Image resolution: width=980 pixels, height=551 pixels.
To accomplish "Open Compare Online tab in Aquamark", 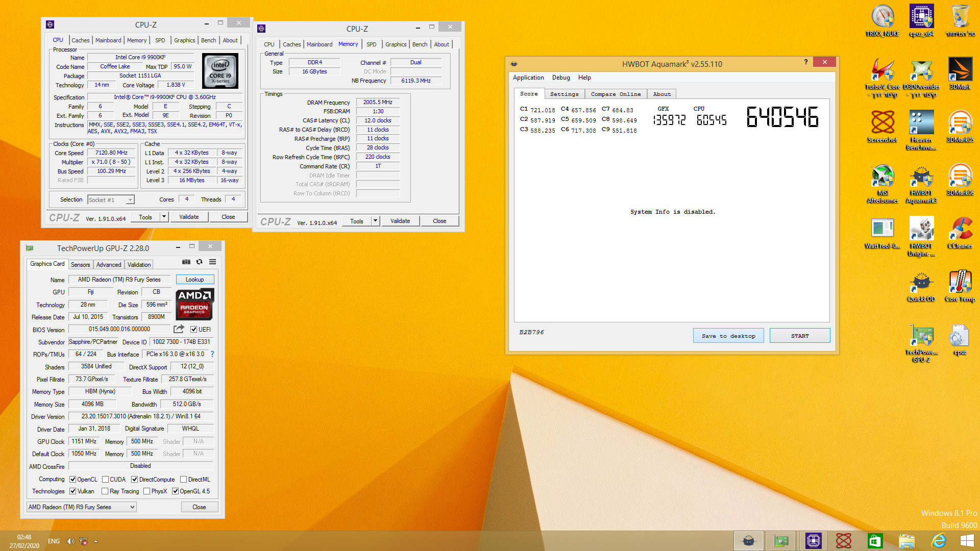I will [616, 94].
